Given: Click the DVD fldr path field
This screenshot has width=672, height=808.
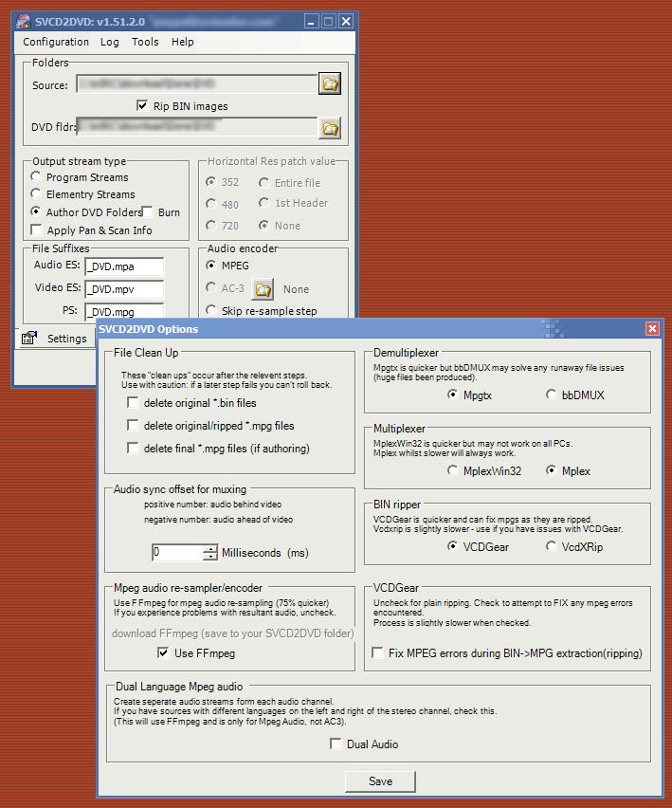Looking at the screenshot, I should (197, 126).
